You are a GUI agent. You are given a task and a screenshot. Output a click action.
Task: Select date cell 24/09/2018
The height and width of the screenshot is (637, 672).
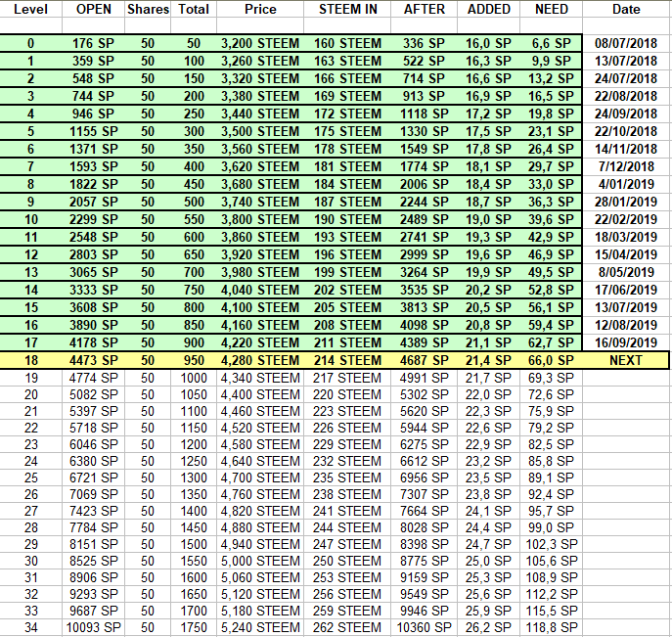point(626,114)
